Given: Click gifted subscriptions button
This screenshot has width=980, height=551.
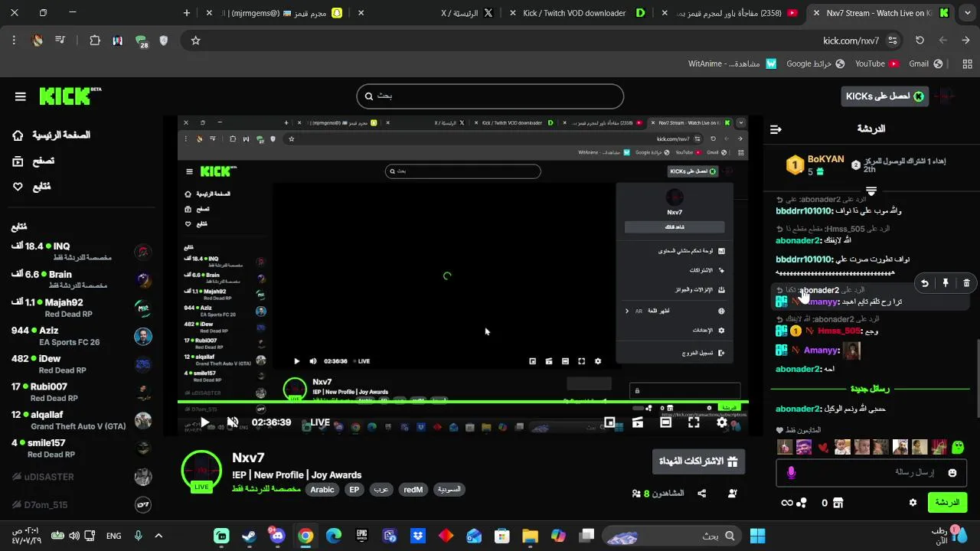Looking at the screenshot, I should 698,461.
